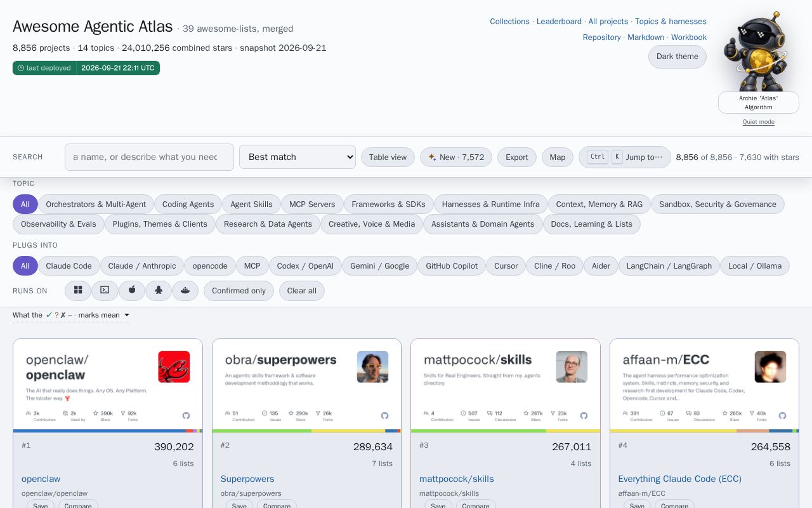Click the Archie Atlas robot mascot

[x=758, y=52]
